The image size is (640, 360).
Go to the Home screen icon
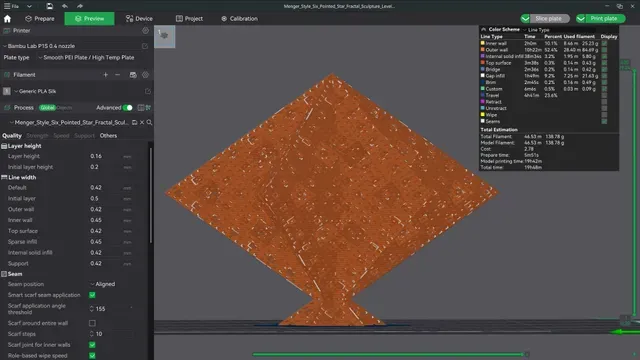click(x=7, y=19)
